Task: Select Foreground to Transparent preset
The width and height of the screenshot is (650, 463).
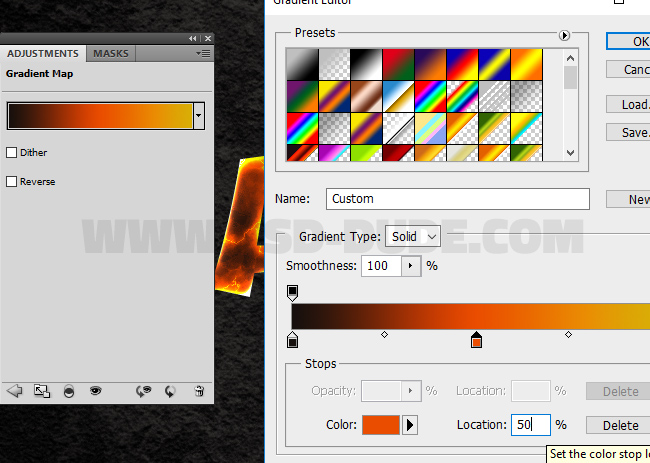Action: [x=334, y=64]
